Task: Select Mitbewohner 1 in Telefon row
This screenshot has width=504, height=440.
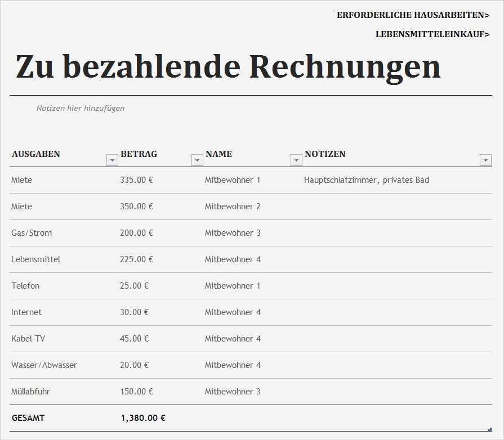Action: tap(233, 285)
